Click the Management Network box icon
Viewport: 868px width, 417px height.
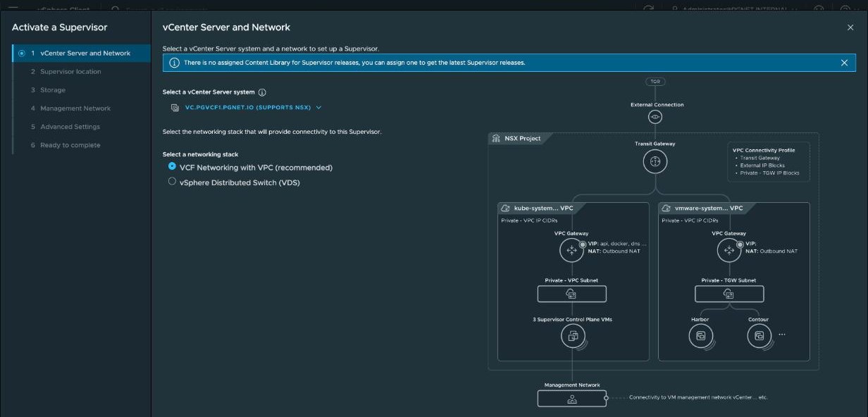point(571,398)
